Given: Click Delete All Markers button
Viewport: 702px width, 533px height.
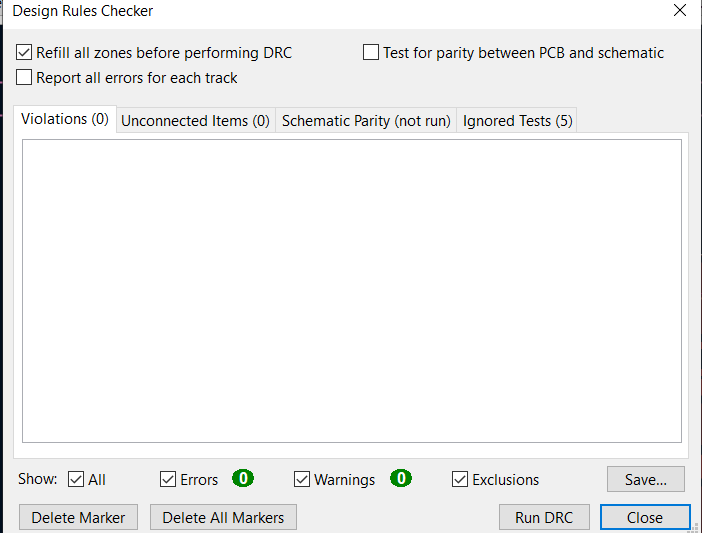Looking at the screenshot, I should [x=223, y=517].
